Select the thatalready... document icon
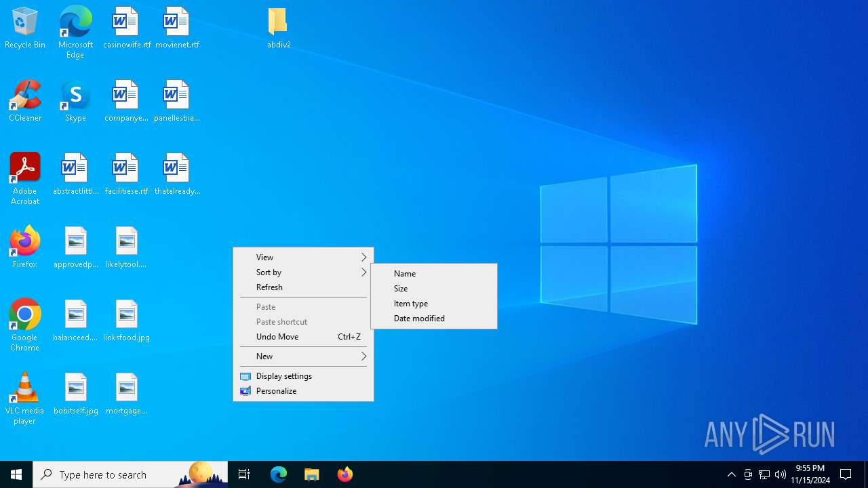This screenshot has height=488, width=868. point(177,174)
